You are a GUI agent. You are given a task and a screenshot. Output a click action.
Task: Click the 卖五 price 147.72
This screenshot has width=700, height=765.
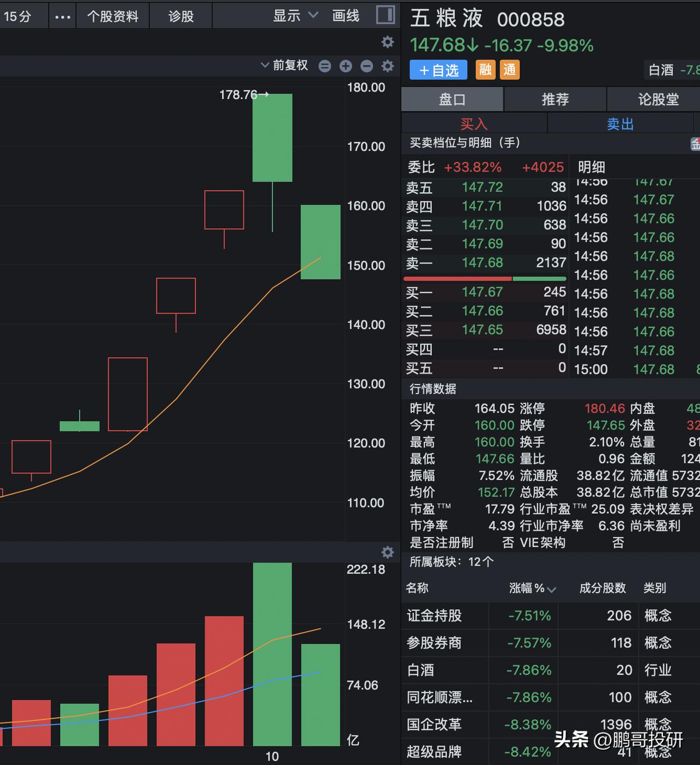(482, 187)
